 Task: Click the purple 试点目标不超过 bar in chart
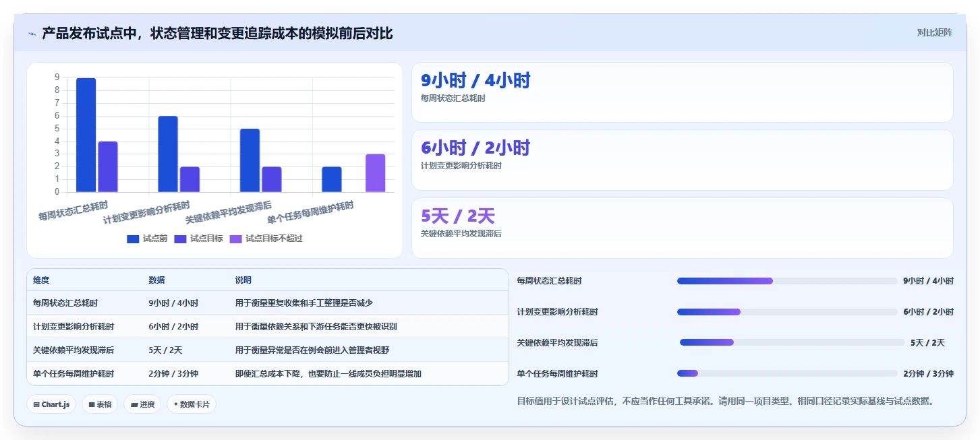pos(375,173)
